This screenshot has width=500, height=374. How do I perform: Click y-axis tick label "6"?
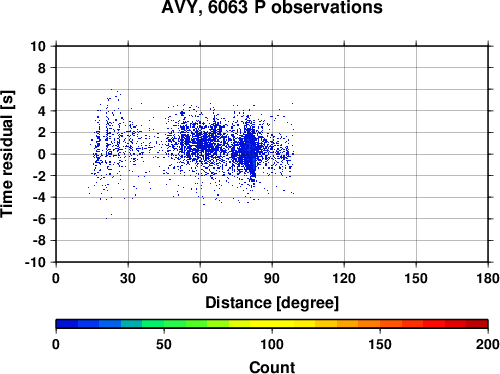(42, 89)
